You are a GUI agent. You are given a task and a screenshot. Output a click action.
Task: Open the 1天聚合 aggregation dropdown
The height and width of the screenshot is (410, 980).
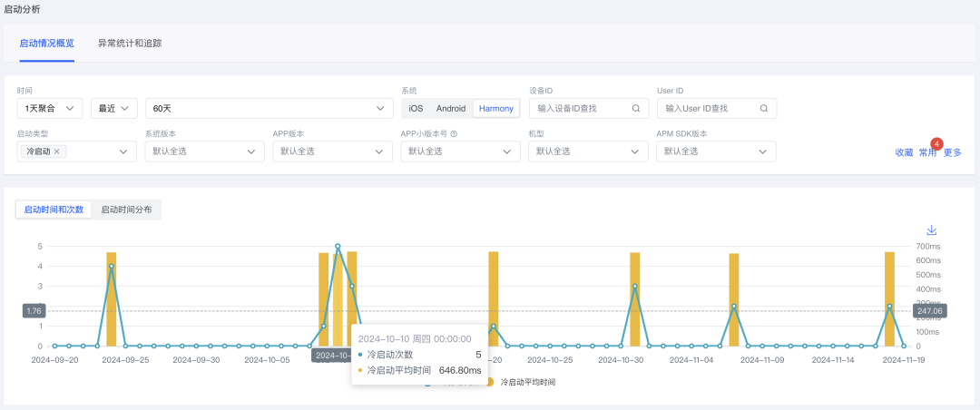pyautogui.click(x=50, y=109)
